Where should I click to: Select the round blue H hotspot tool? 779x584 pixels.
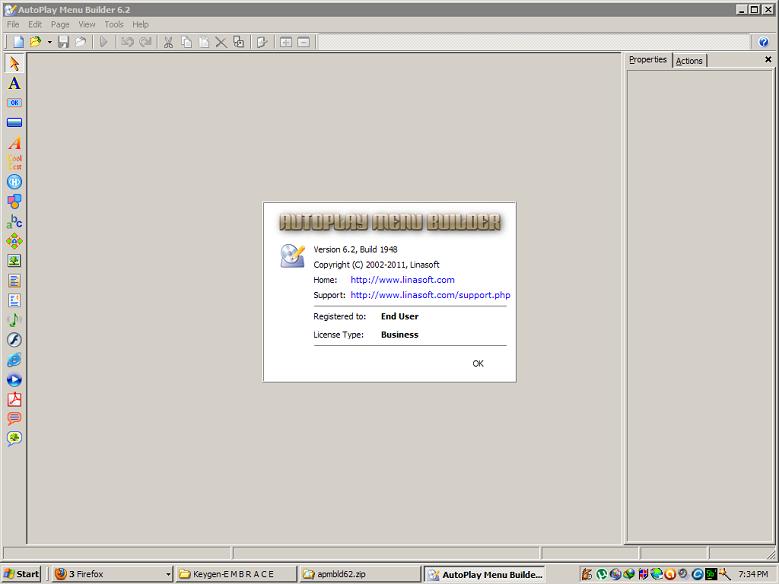pos(14,182)
